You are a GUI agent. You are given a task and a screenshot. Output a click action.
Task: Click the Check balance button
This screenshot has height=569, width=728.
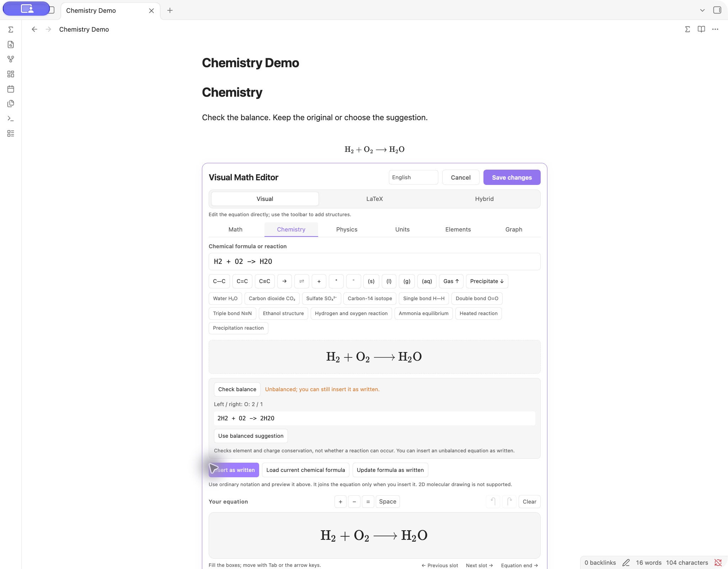[x=237, y=389]
